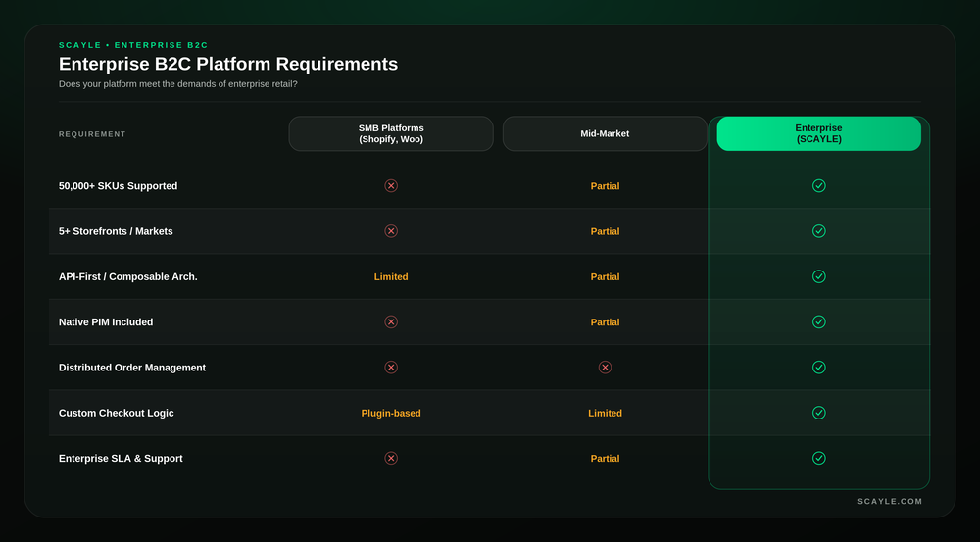Click the red X for 50,000+ SKUs under SMB Platforms
980x542 pixels.
(391, 185)
